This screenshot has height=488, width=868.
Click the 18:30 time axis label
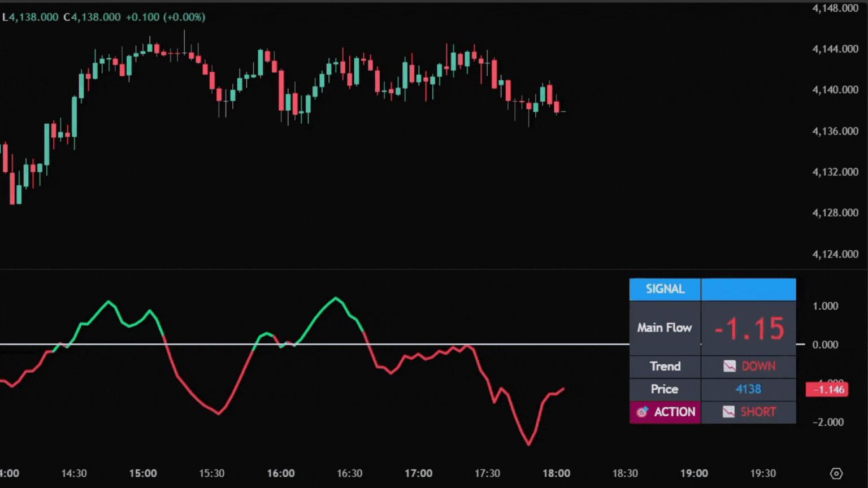pos(625,473)
